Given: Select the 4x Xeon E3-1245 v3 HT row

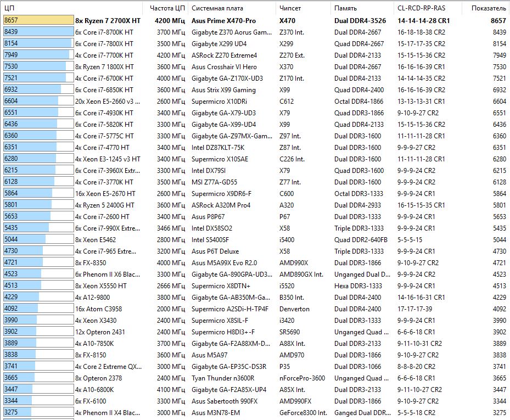Looking at the screenshot, I should click(x=255, y=159).
